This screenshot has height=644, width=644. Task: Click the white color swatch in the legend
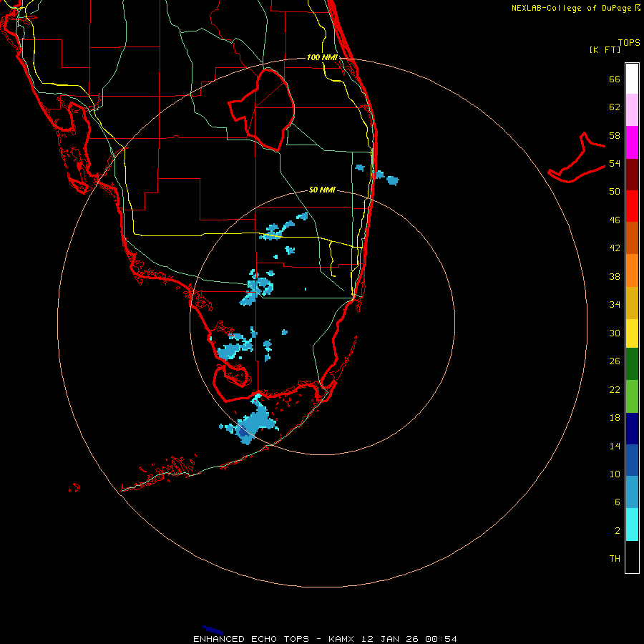coord(632,79)
